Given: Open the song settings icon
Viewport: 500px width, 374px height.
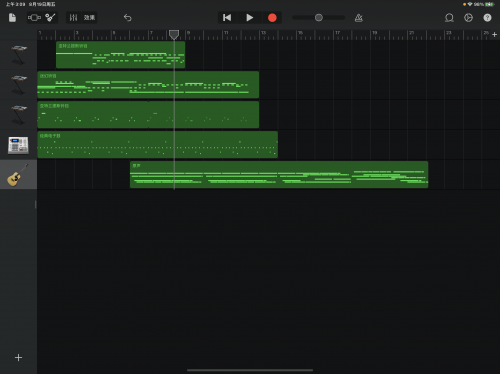Looking at the screenshot, I should [468, 18].
